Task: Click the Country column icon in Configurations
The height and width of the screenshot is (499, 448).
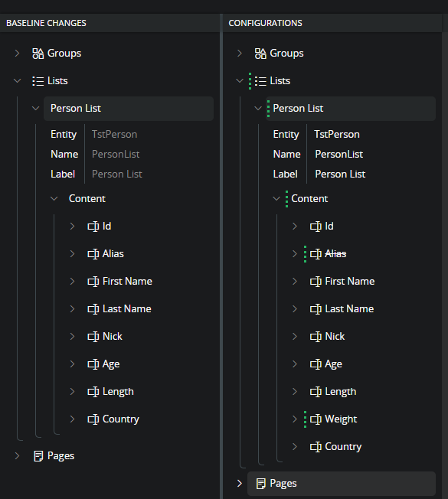Action: click(316, 447)
